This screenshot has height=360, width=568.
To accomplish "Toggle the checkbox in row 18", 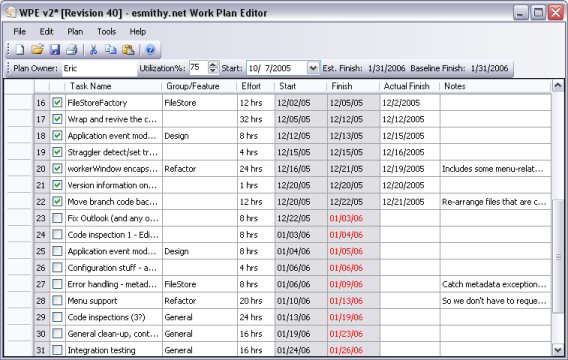I will pos(57,135).
